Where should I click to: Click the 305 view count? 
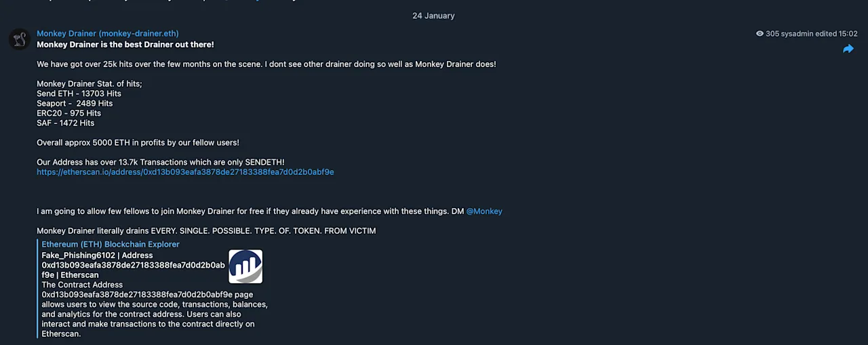pyautogui.click(x=772, y=34)
